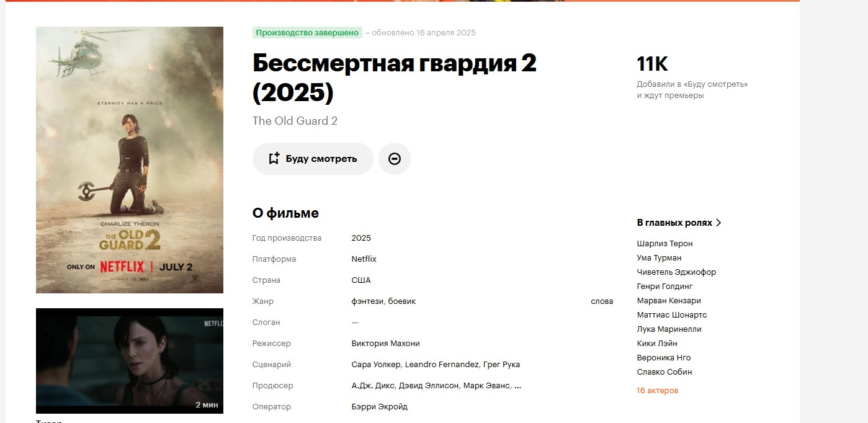Open actor Кики Лэйн

[x=657, y=344]
